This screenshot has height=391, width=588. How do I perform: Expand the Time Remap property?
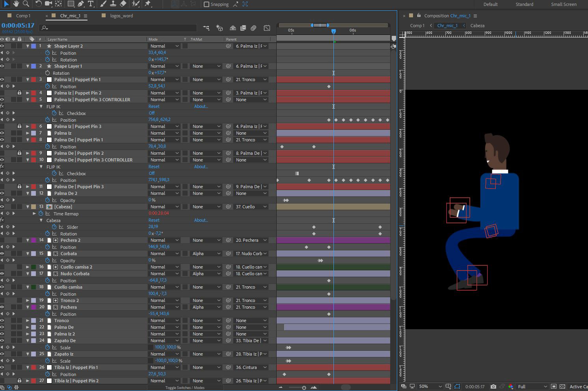tap(34, 213)
